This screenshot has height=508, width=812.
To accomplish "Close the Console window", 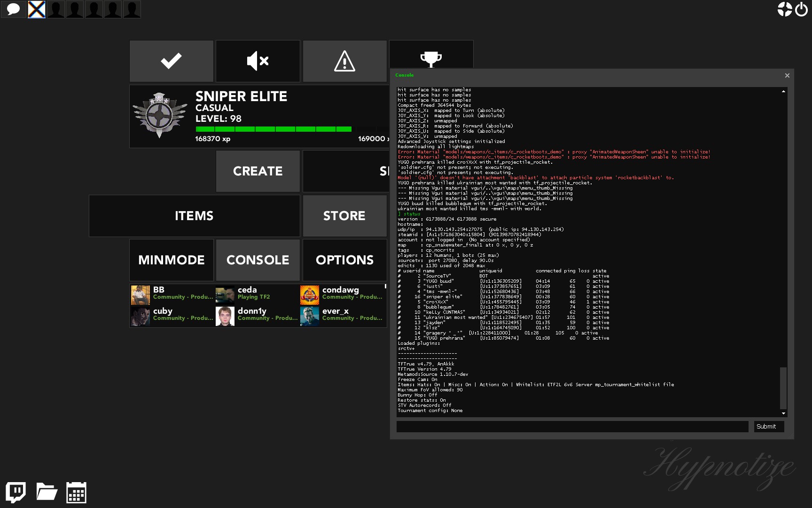I will point(787,75).
